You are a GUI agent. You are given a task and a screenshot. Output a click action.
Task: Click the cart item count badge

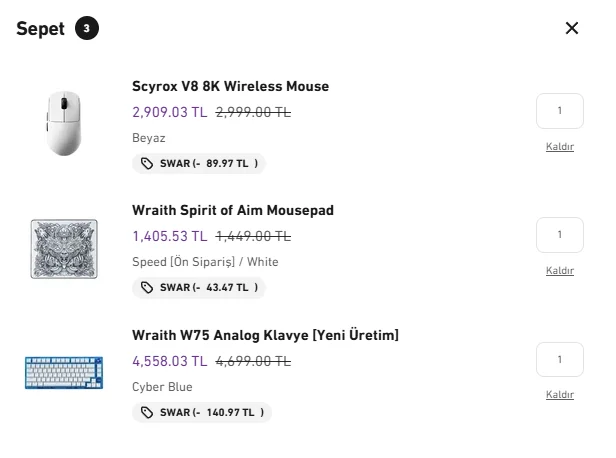(x=86, y=28)
